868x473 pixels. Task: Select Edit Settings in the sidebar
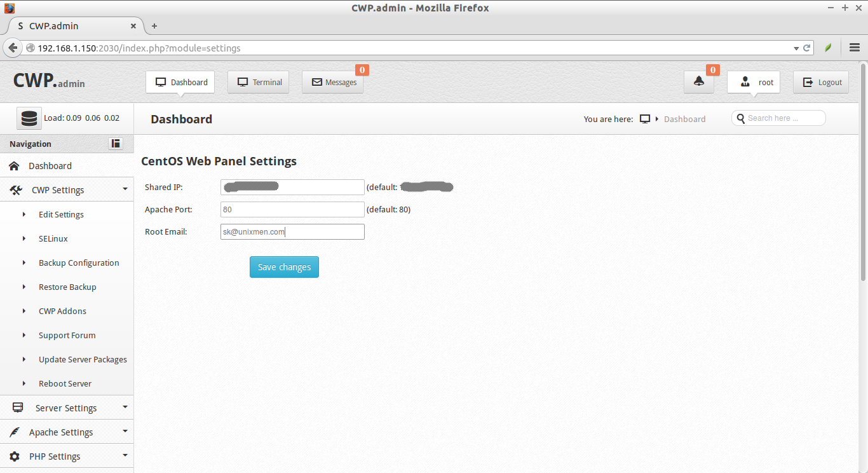coord(61,214)
